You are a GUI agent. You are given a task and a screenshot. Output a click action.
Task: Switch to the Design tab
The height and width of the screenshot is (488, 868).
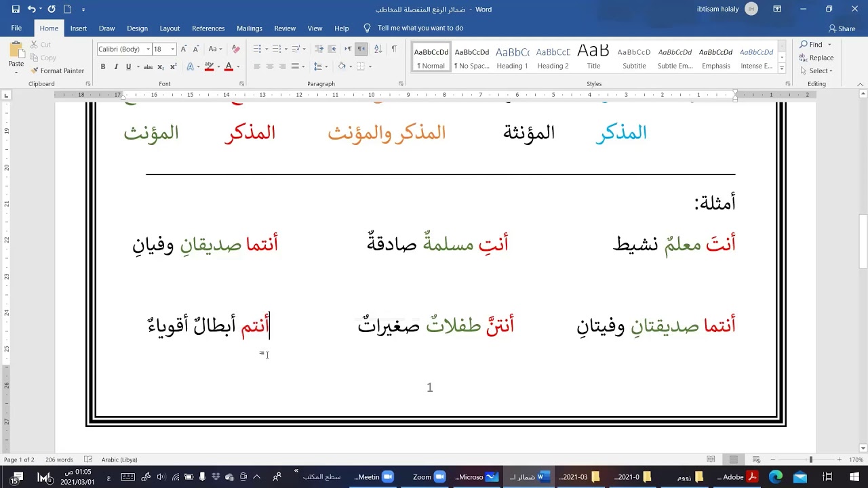point(137,28)
